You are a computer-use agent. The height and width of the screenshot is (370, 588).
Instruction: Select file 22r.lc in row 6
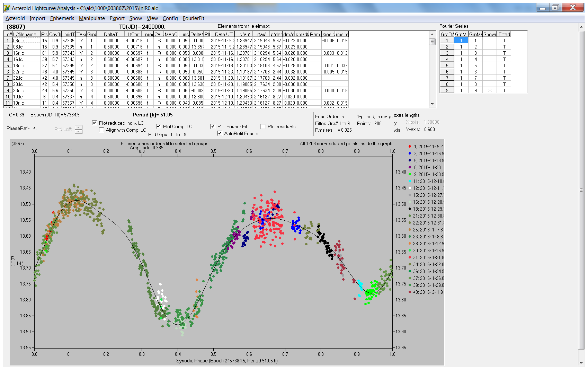pos(26,72)
